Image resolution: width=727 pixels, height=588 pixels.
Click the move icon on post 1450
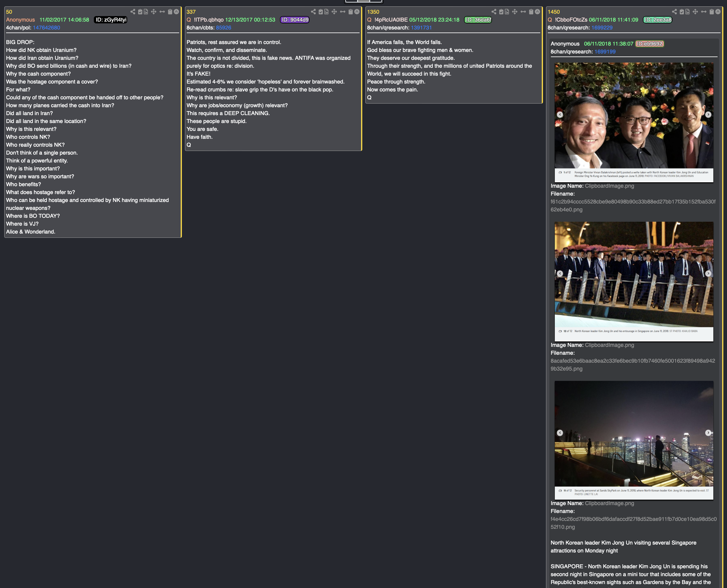pos(695,12)
